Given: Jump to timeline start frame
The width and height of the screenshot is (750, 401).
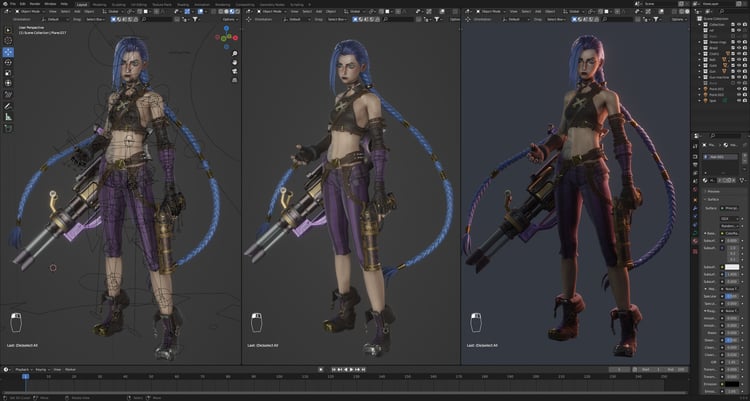Looking at the screenshot, I should (334, 369).
